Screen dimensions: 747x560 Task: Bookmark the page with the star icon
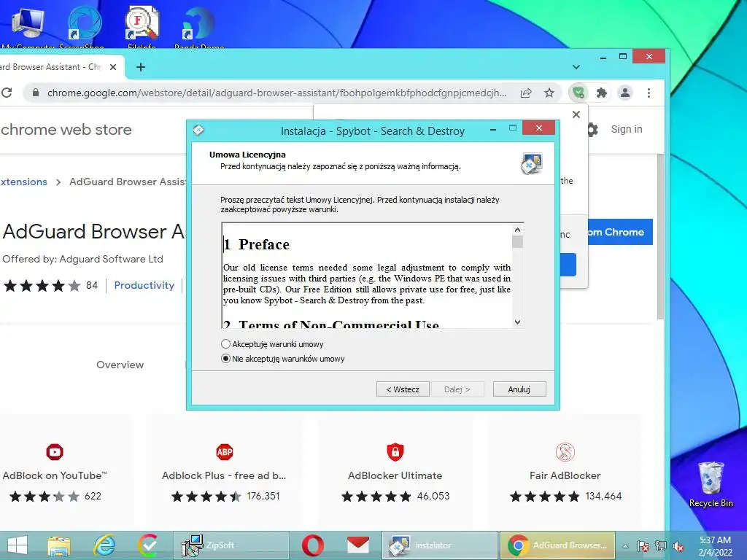(x=549, y=93)
